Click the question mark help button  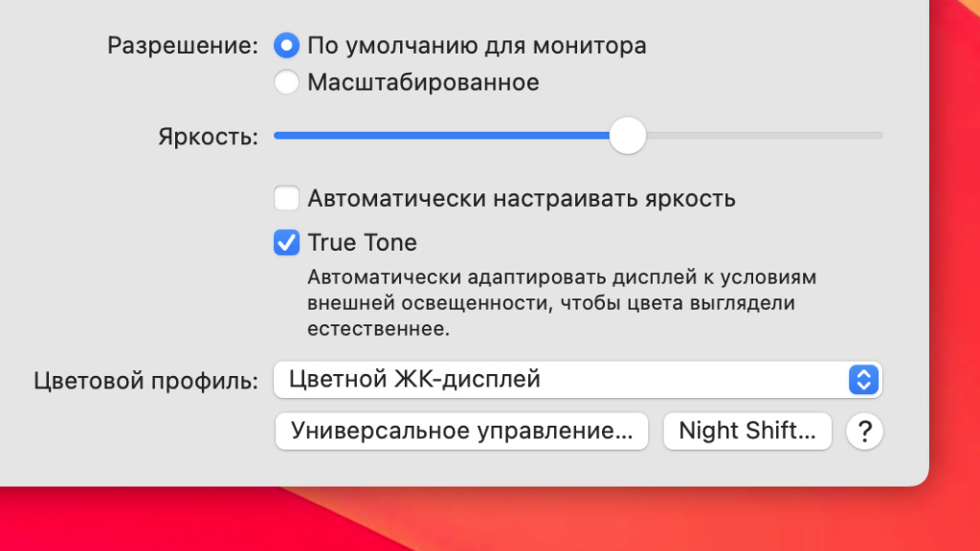[x=864, y=431]
